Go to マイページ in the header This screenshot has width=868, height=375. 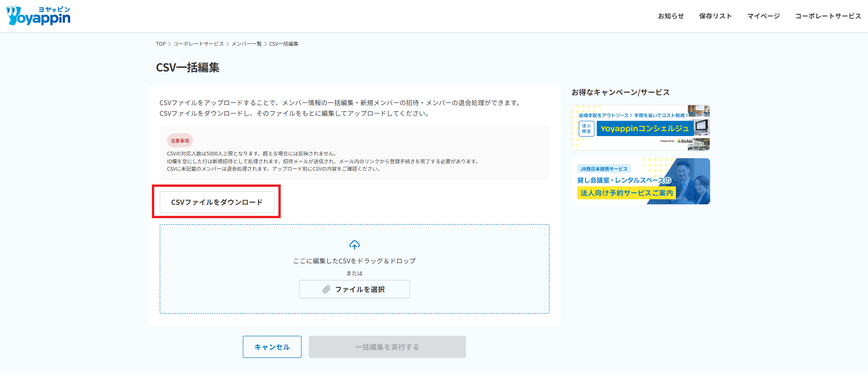click(763, 16)
